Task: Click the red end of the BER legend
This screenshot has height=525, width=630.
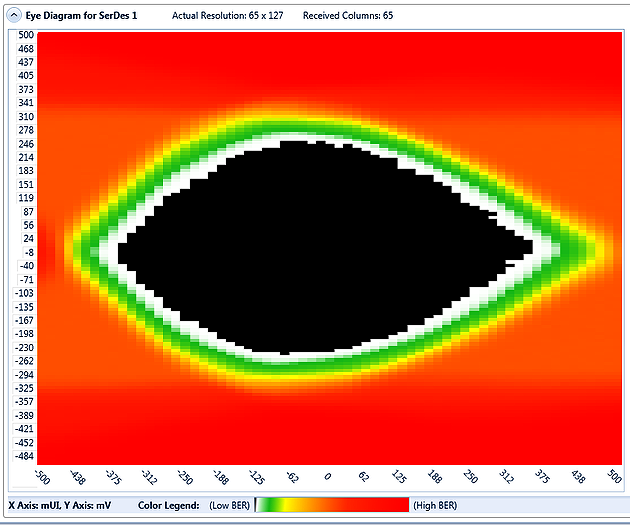Action: tap(400, 505)
